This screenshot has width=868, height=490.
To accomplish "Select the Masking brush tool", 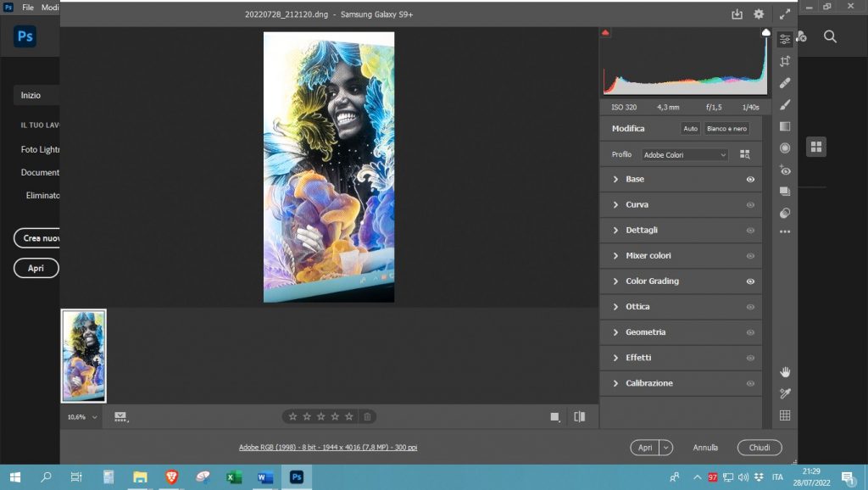I will coord(785,103).
